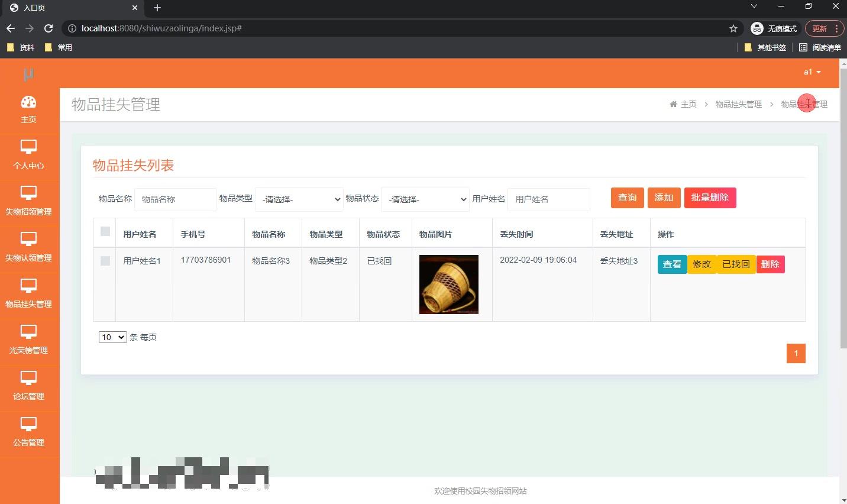Image resolution: width=847 pixels, height=504 pixels.
Task: Click the 手机号 column header
Action: coord(193,234)
